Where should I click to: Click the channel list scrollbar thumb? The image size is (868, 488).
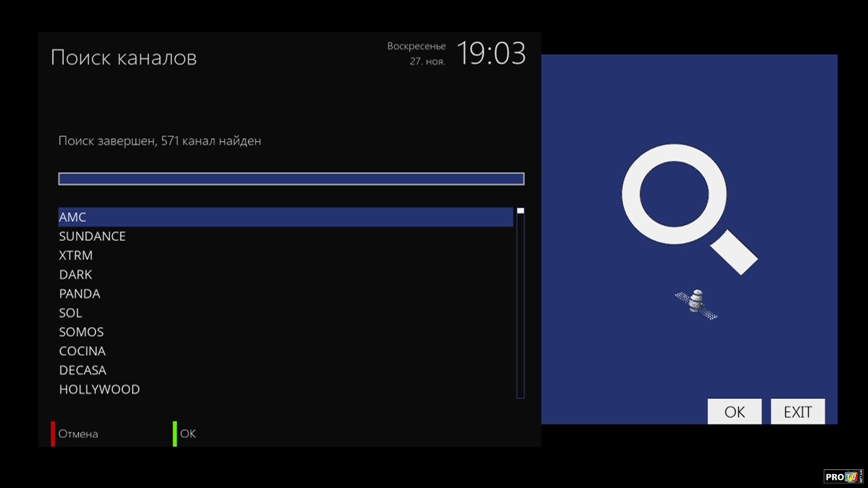pos(520,211)
